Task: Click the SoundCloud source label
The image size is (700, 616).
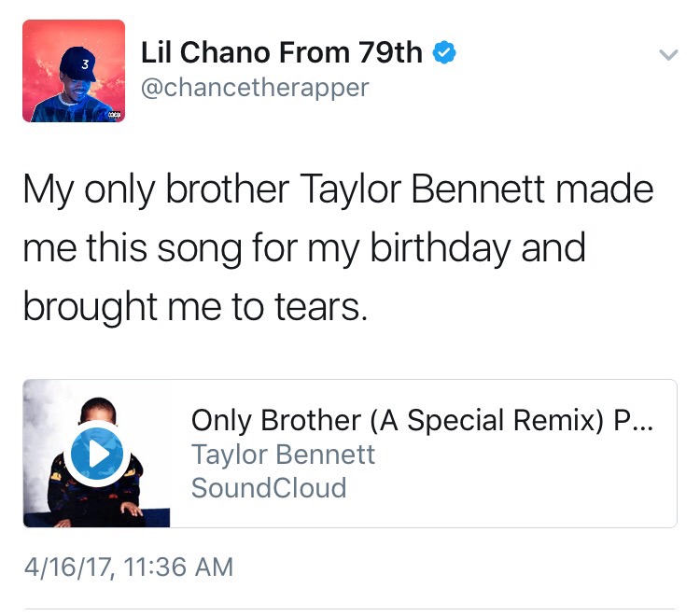Action: 269,487
